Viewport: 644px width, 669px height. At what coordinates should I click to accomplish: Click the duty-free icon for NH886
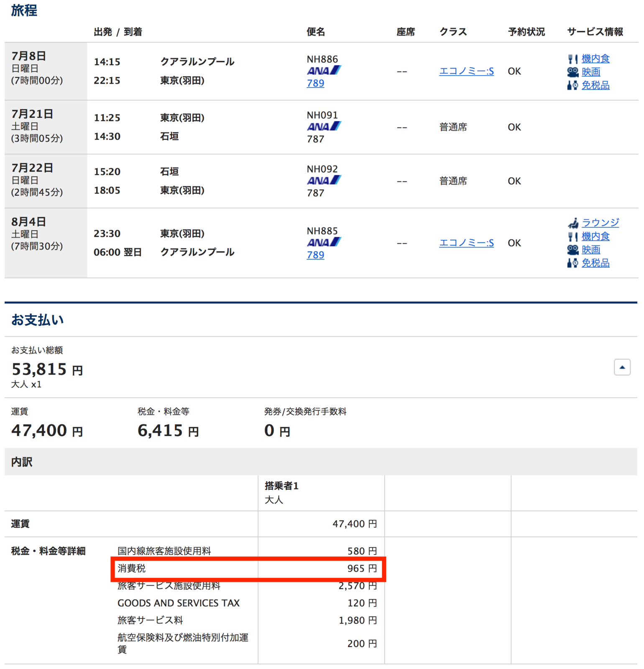pos(573,85)
